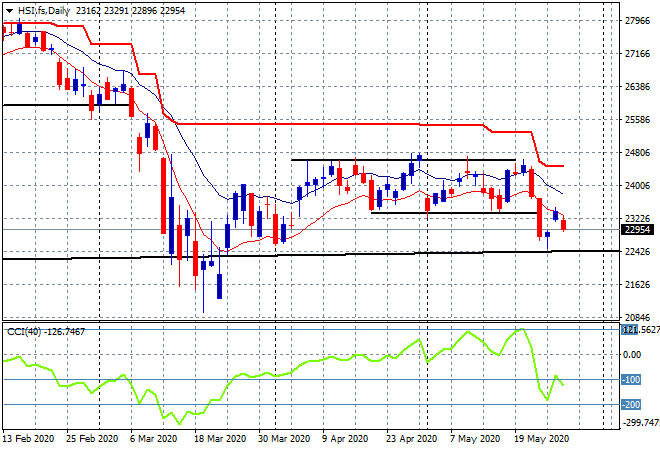Select price scale value 27966
Screen dimensions: 660x450
click(638, 21)
